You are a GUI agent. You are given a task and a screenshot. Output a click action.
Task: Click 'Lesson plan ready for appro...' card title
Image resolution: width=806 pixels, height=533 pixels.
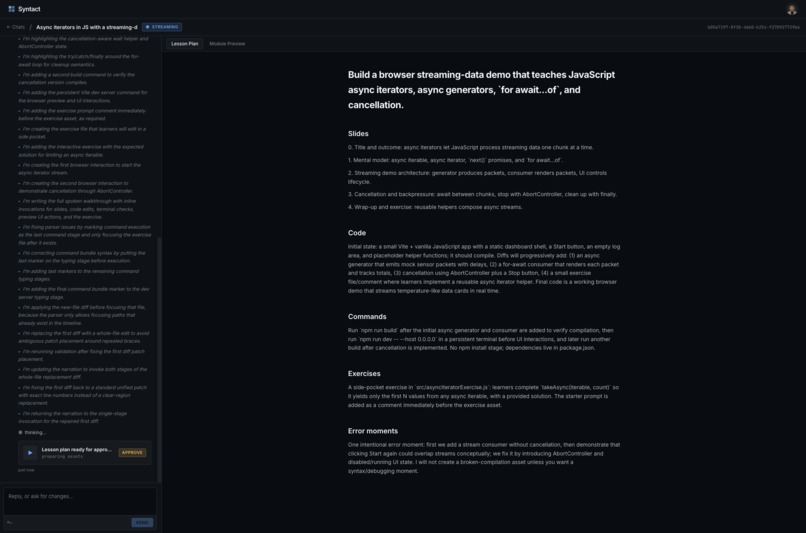coord(77,449)
